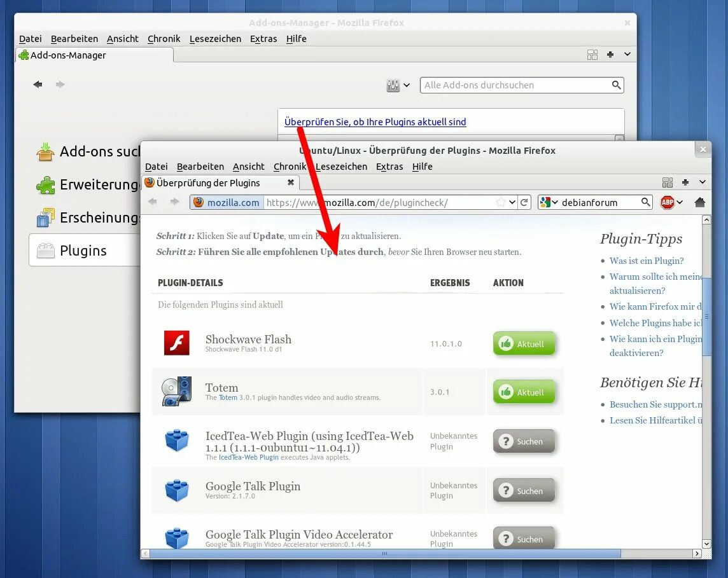
Task: Click new tab plus in Plugin check window
Action: tap(685, 182)
